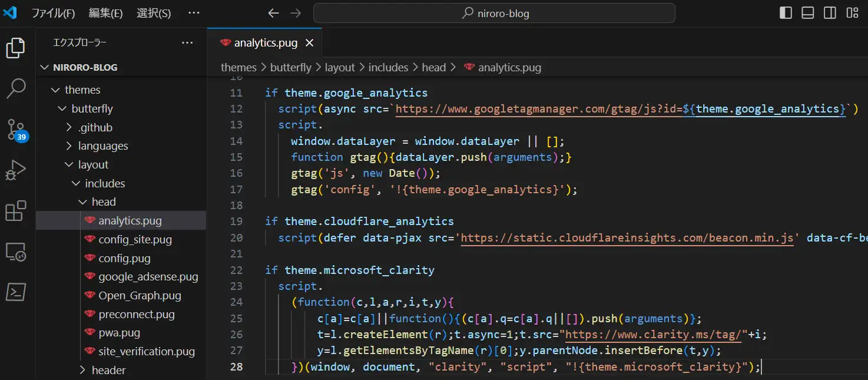
Task: Open the ファイル(F) menu
Action: pos(53,13)
